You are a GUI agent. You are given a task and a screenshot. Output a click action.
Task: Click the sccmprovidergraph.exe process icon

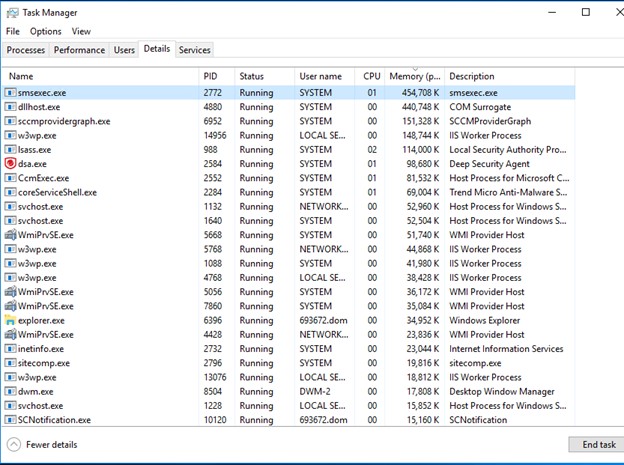(10, 121)
